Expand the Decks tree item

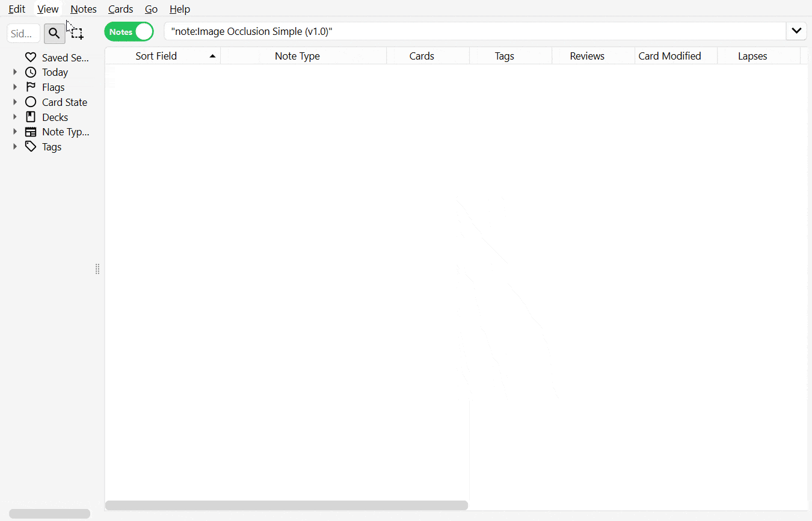coord(14,117)
